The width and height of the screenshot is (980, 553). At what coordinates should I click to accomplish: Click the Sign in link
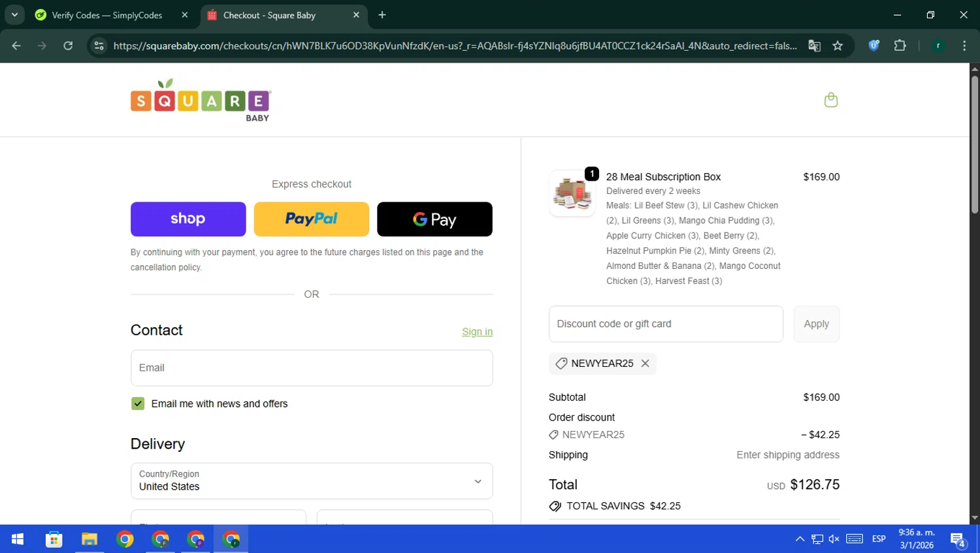(x=477, y=332)
